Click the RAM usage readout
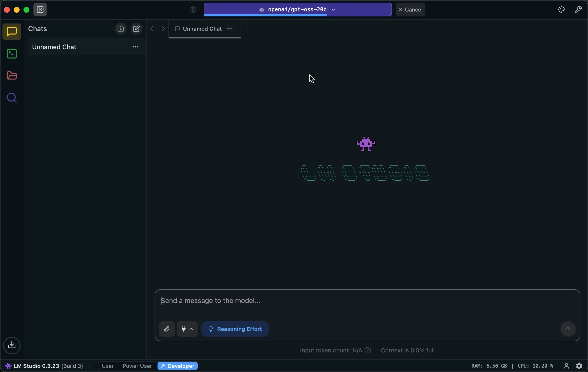This screenshot has height=372, width=588. [489, 366]
